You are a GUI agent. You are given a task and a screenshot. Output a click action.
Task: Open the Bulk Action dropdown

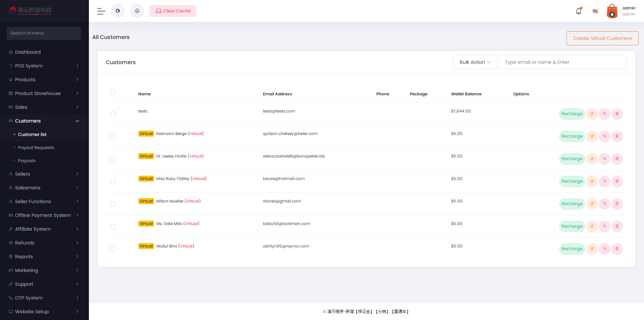(x=475, y=62)
